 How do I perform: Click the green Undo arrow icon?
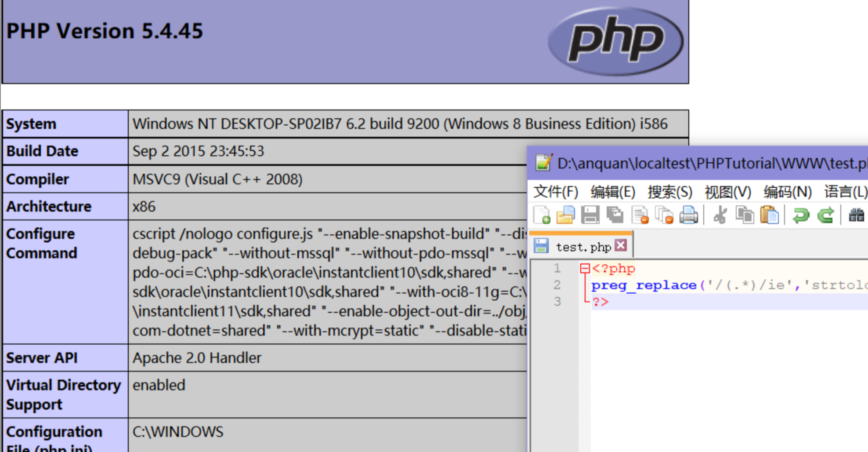tap(801, 215)
